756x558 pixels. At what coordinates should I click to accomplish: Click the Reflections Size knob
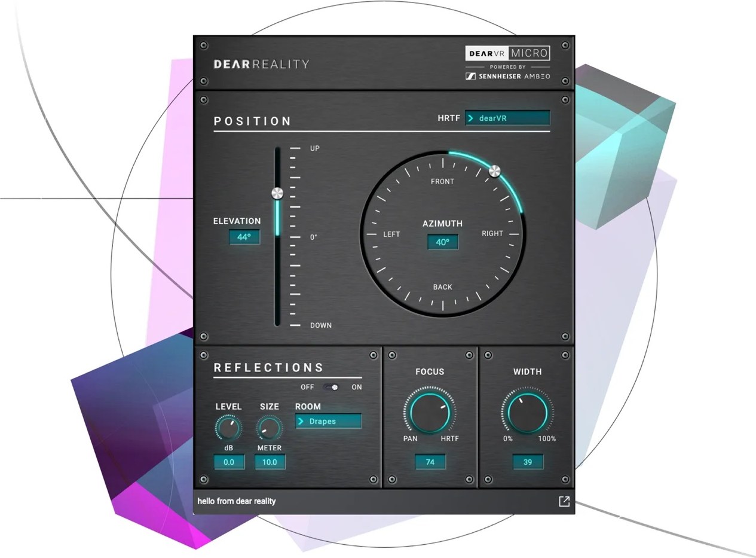(x=269, y=428)
